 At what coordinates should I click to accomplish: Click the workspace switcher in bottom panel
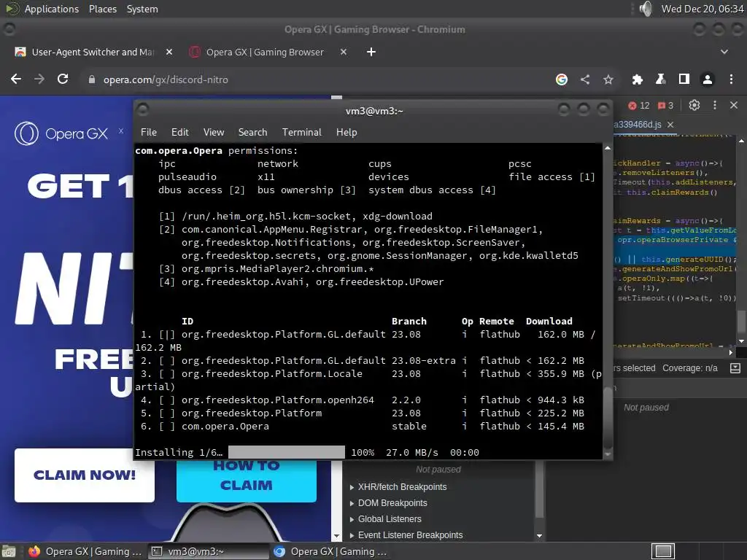(x=662, y=551)
